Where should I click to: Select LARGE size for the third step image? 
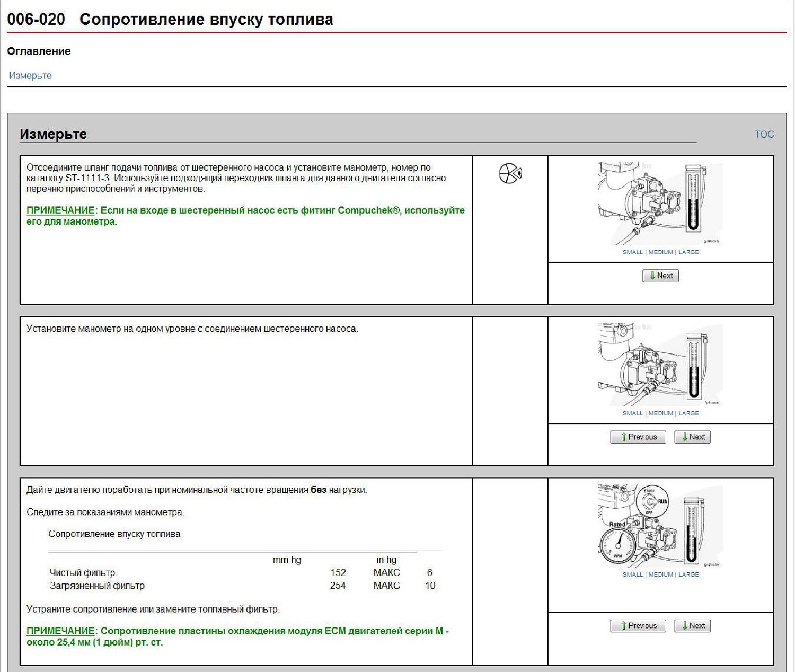pos(688,574)
